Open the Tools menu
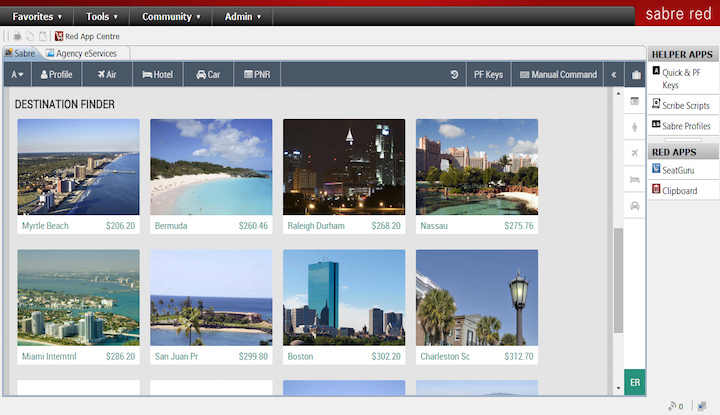Viewport: 720px width, 415px height. click(x=101, y=17)
